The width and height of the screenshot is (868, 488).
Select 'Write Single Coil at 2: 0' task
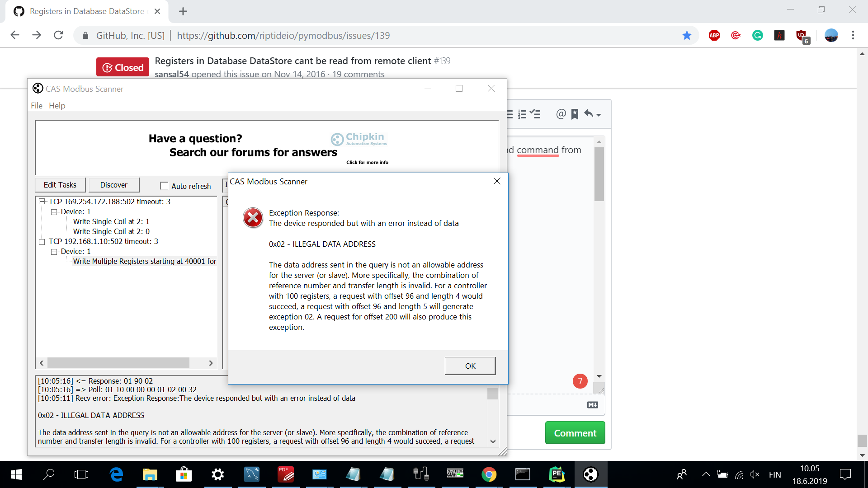click(x=111, y=231)
